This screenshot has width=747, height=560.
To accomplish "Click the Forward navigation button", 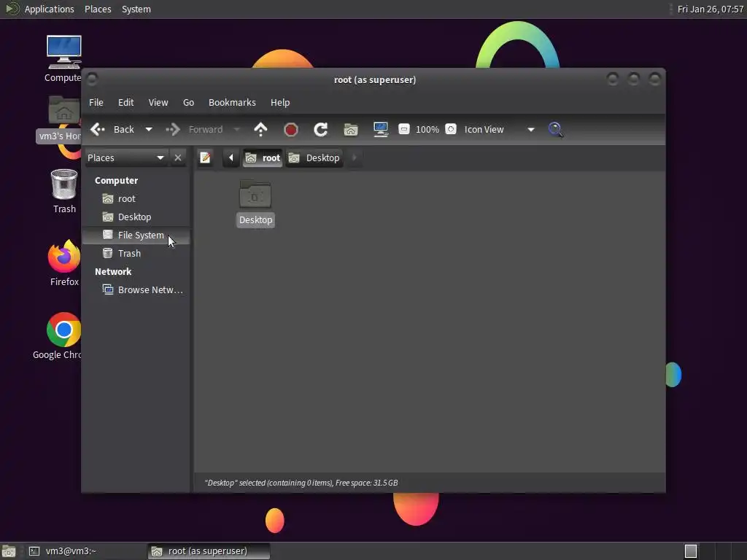I will pyautogui.click(x=194, y=130).
